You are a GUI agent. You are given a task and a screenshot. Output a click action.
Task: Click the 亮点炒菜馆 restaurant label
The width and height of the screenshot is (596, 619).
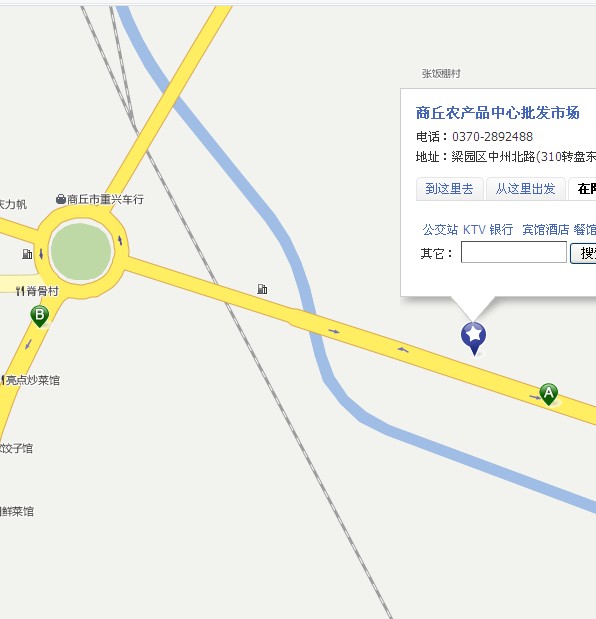pos(32,380)
